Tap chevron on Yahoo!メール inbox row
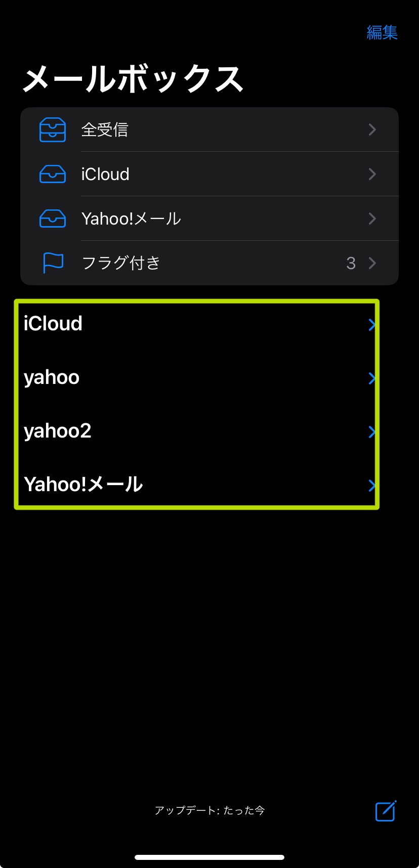The image size is (419, 868). tap(372, 219)
